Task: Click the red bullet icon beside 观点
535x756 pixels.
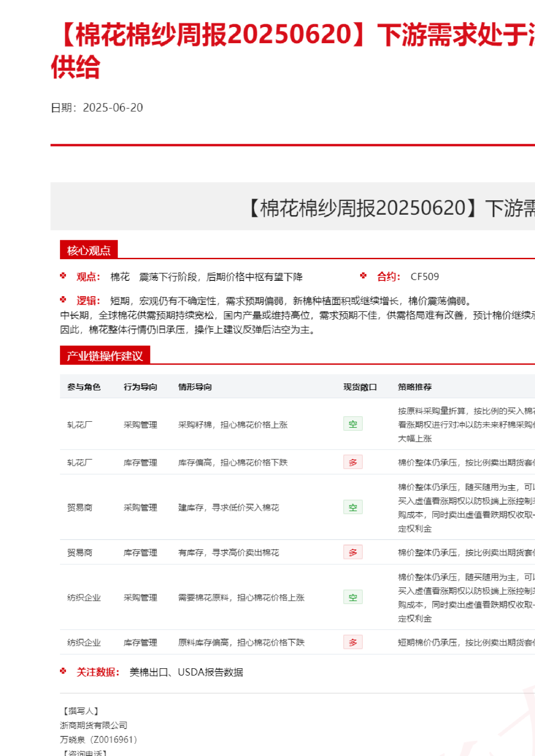Action: [63, 276]
